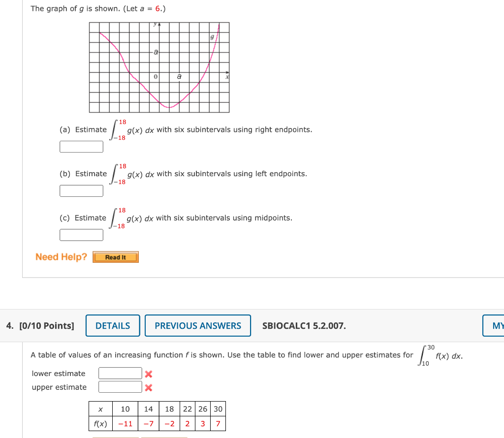Click the PREVIOUS ANSWERS button
This screenshot has height=438, width=504.
point(198,325)
